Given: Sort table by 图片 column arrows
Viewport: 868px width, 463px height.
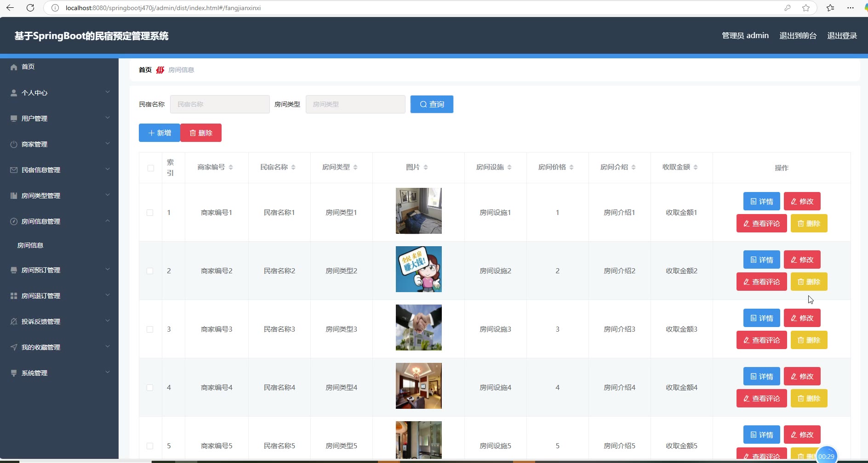Looking at the screenshot, I should [426, 167].
